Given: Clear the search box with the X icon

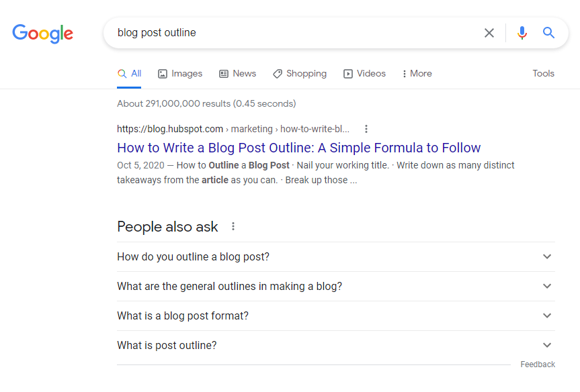Looking at the screenshot, I should (489, 33).
